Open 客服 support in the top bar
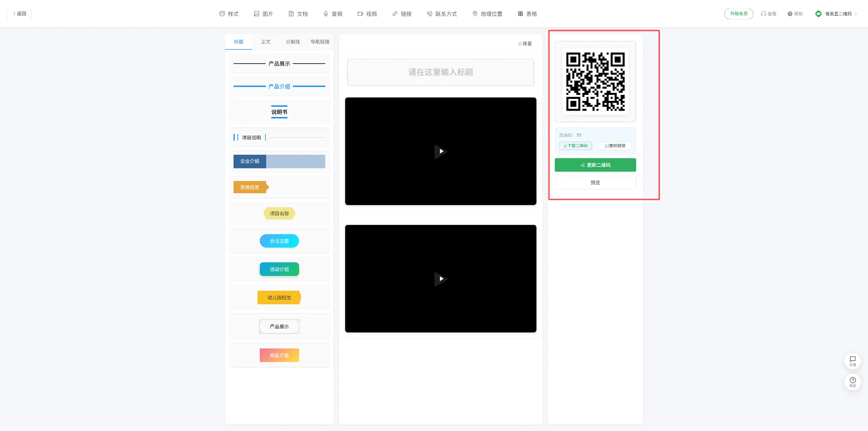Image resolution: width=868 pixels, height=431 pixels. point(768,14)
